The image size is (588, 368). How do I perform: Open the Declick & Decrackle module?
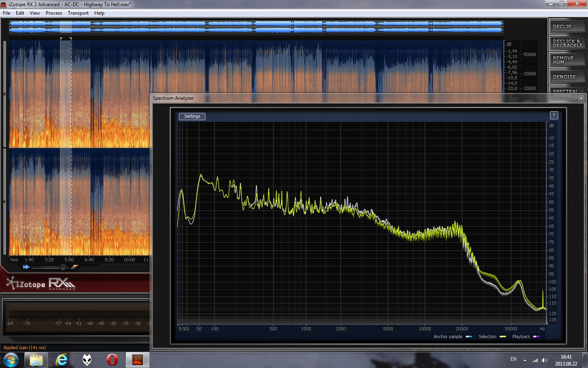click(567, 43)
